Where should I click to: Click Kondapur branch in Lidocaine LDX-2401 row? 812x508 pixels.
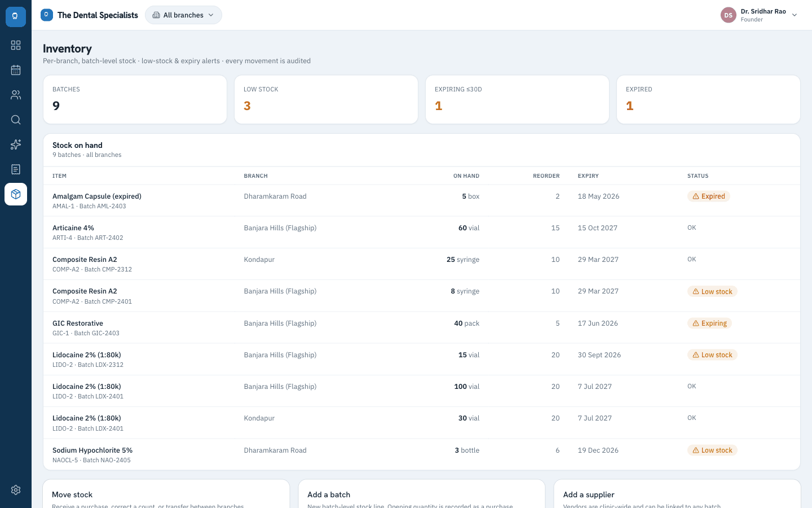pyautogui.click(x=259, y=418)
